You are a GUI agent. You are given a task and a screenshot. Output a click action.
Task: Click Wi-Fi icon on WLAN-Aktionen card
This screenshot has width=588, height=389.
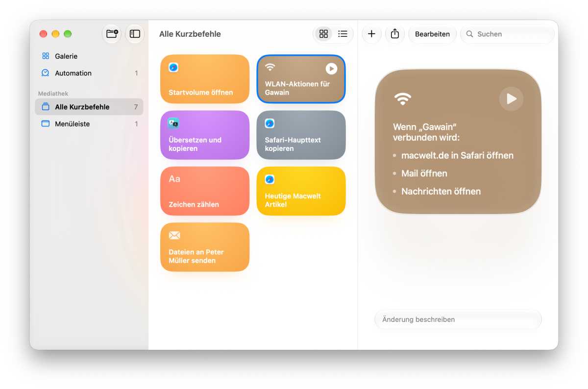[270, 67]
